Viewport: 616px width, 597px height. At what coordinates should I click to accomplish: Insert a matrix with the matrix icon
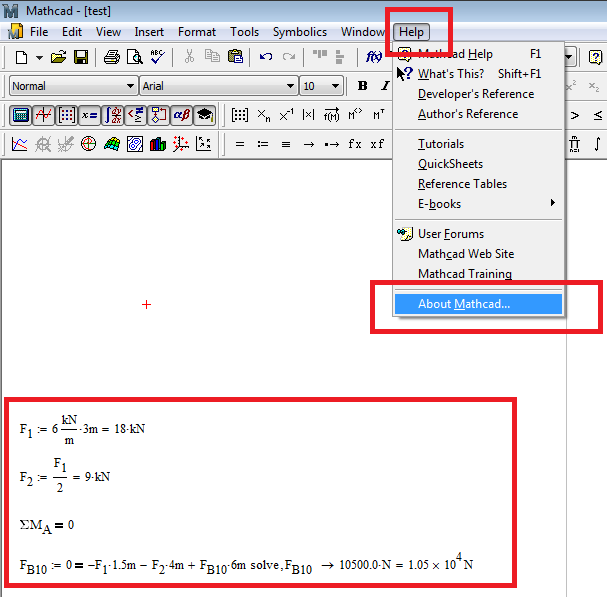point(240,115)
